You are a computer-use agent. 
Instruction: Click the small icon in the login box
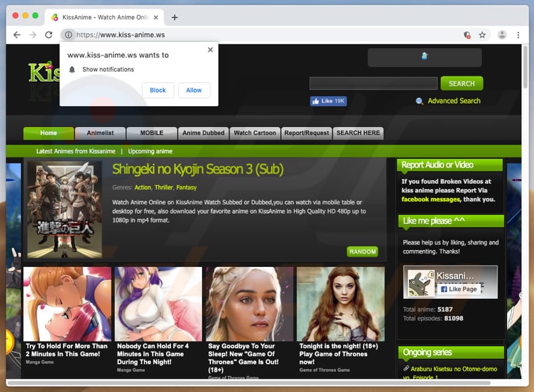(x=424, y=56)
